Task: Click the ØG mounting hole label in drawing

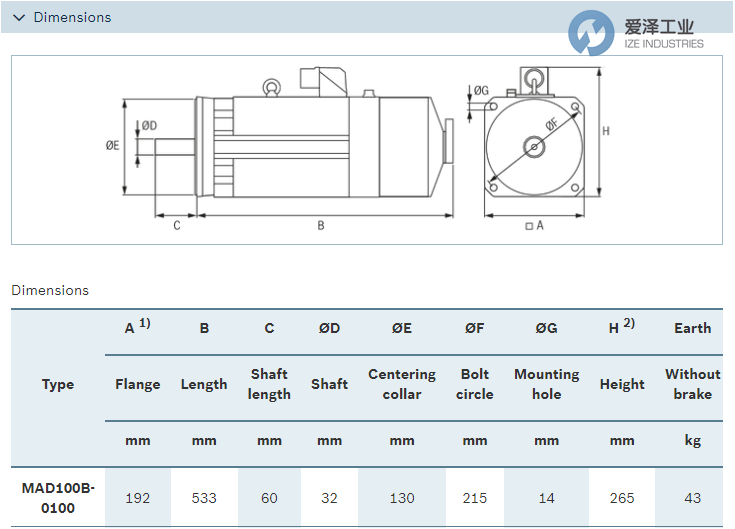Action: [481, 91]
